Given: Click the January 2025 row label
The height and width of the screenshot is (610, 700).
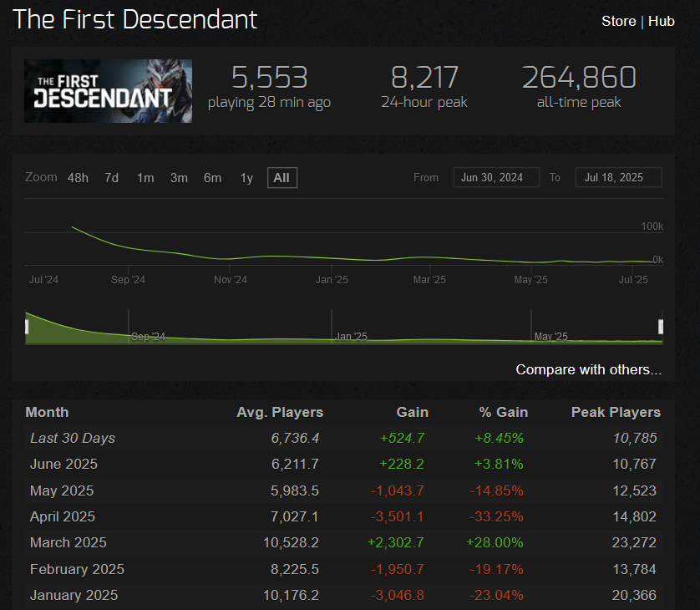Looking at the screenshot, I should point(74,595).
